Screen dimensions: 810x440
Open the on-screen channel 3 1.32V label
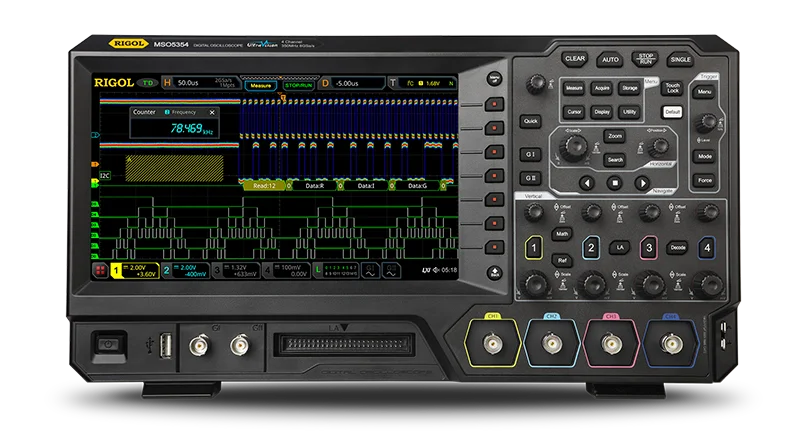(x=236, y=271)
